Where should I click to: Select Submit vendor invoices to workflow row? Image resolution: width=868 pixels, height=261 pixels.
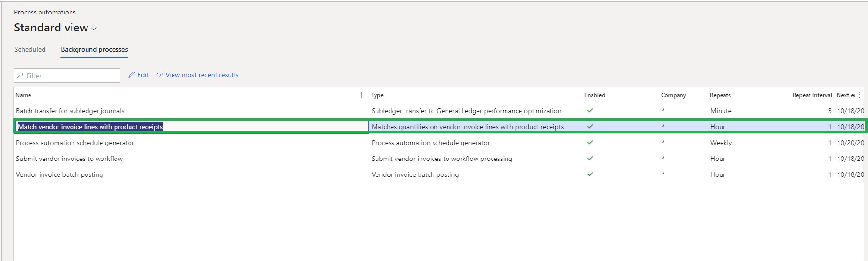coord(69,159)
